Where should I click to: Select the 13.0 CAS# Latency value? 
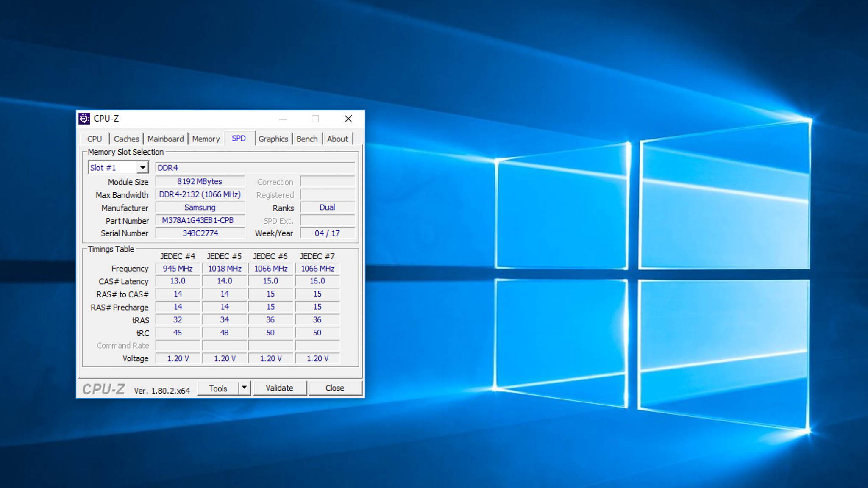tap(178, 281)
